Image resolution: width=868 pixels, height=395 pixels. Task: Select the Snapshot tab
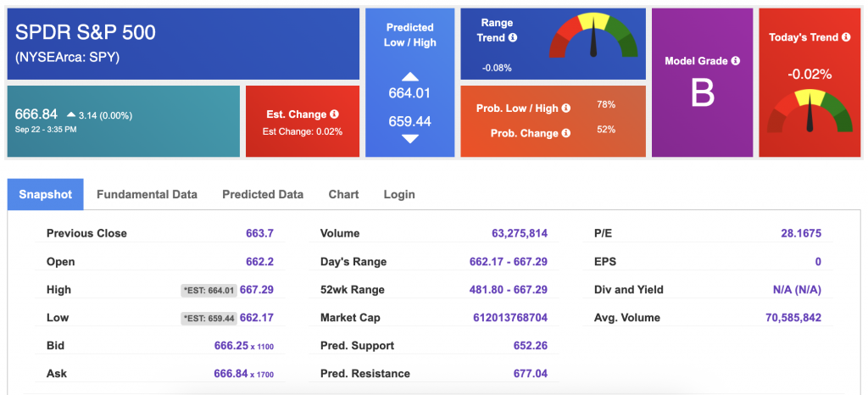[x=46, y=194]
